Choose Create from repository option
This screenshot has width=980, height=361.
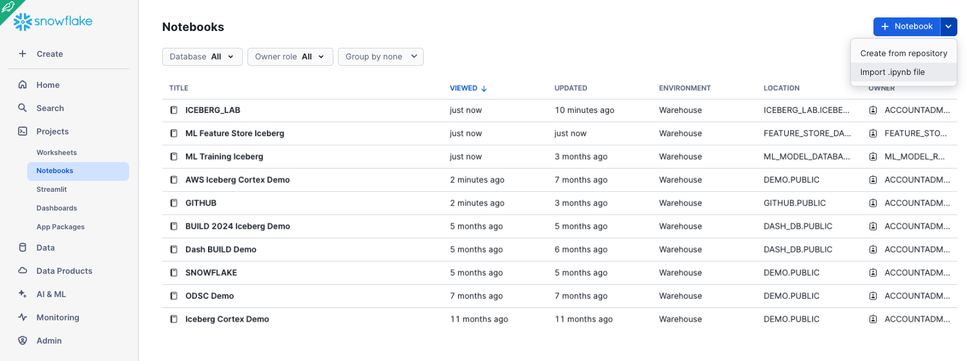[x=903, y=54]
